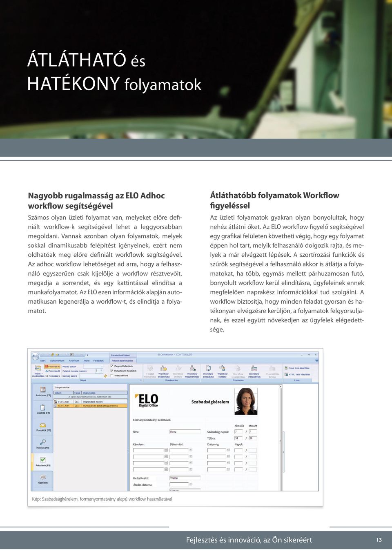This screenshot has height=551, width=392.
Task: Select the 18.01.2011 Munkavállaló (szabadságkérelem) row
Action: point(90,406)
